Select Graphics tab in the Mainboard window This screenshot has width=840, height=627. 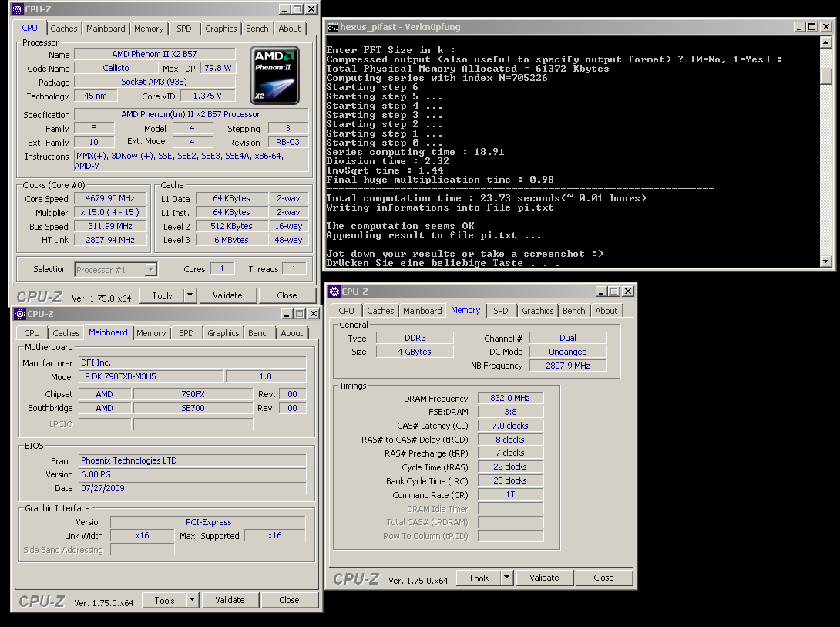pyautogui.click(x=223, y=333)
